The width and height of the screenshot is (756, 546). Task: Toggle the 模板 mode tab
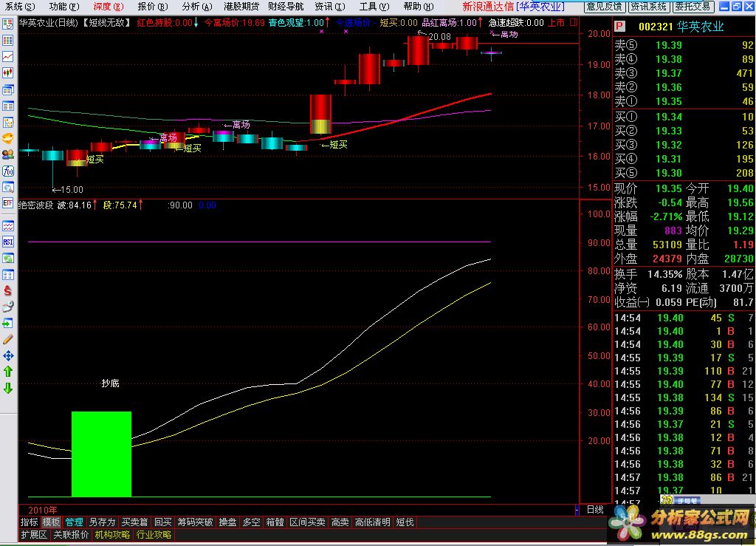pos(51,522)
